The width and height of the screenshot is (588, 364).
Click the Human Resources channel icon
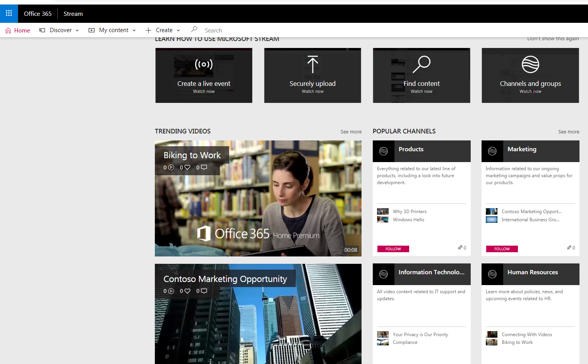pos(492,274)
